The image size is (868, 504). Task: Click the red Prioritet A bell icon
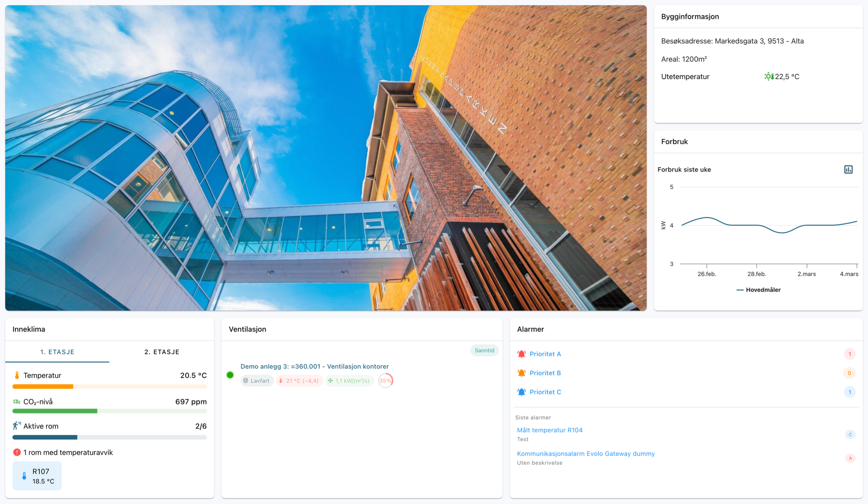522,354
